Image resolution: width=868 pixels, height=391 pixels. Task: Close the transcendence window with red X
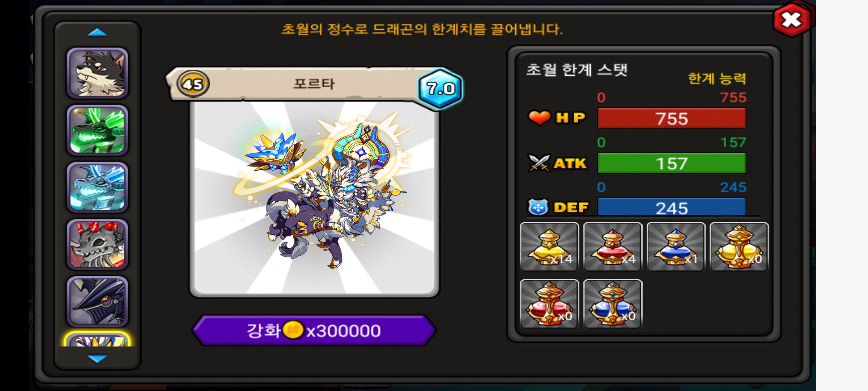(792, 20)
